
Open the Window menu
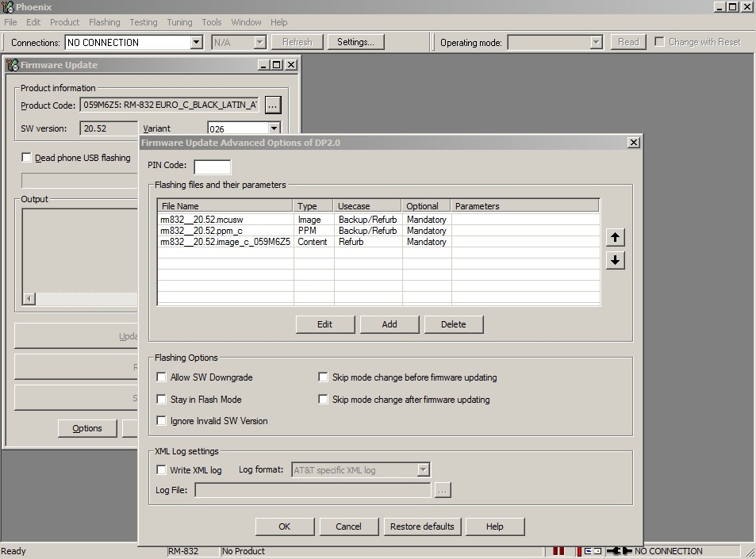[246, 22]
